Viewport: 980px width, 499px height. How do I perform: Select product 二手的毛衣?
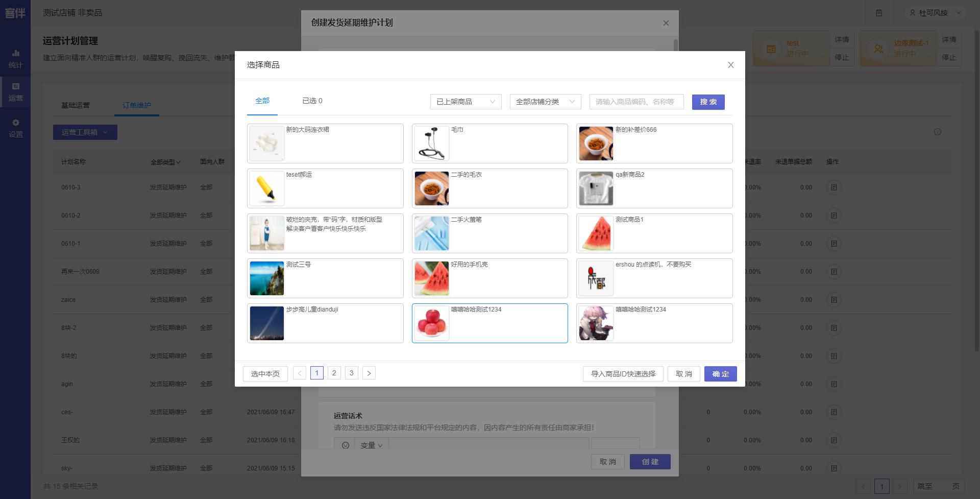click(x=489, y=188)
